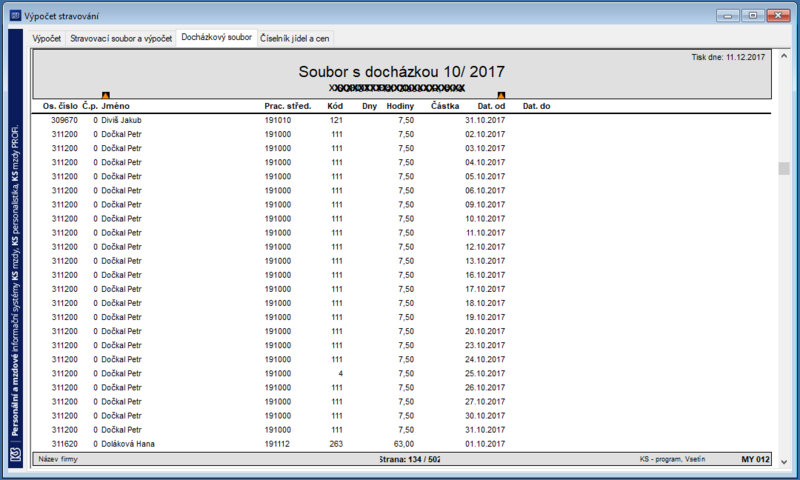Click date 12.10.2017
Viewport: 800px width, 480px height.
point(485,247)
